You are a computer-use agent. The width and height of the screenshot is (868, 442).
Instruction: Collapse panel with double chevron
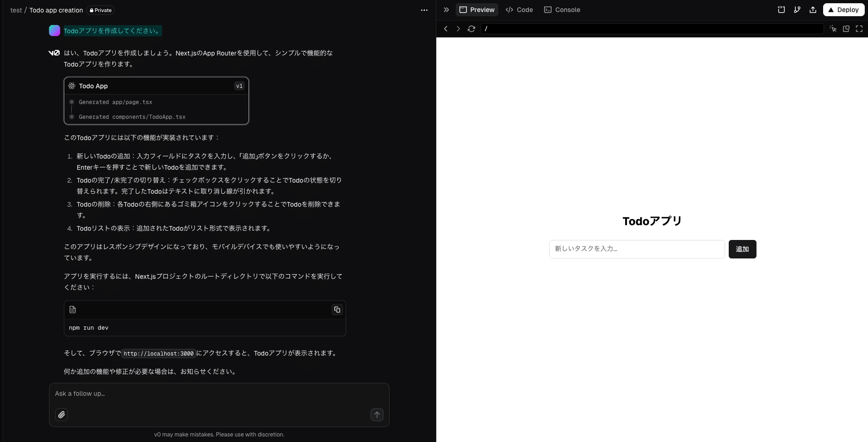point(446,10)
